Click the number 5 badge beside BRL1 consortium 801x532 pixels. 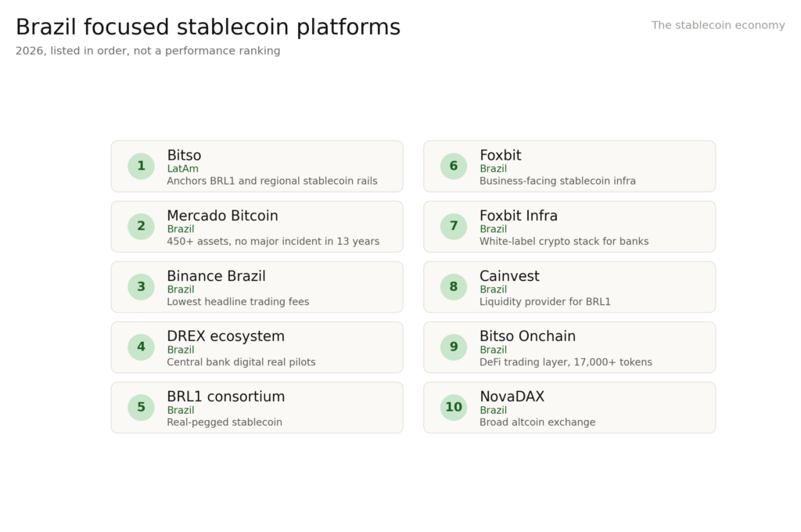pos(141,408)
